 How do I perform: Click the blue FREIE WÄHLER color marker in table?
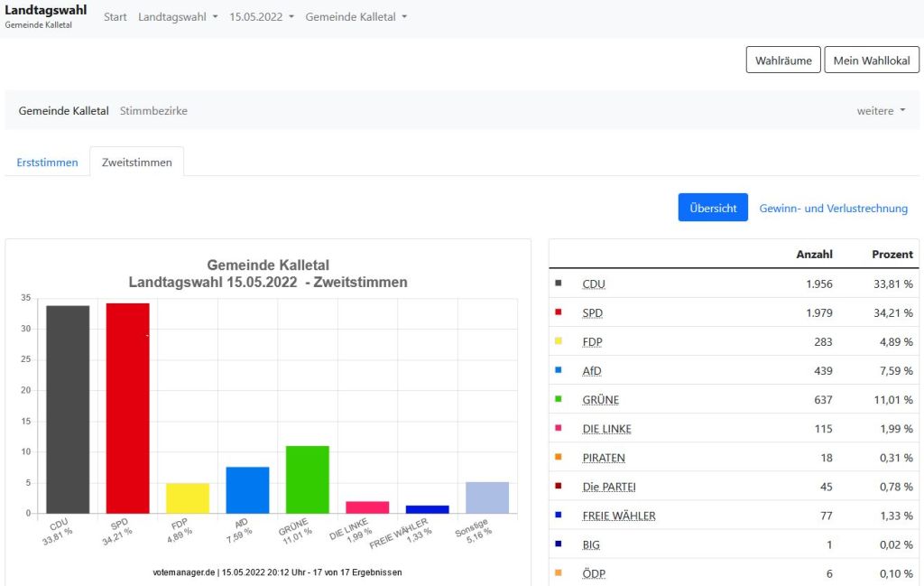tap(558, 515)
